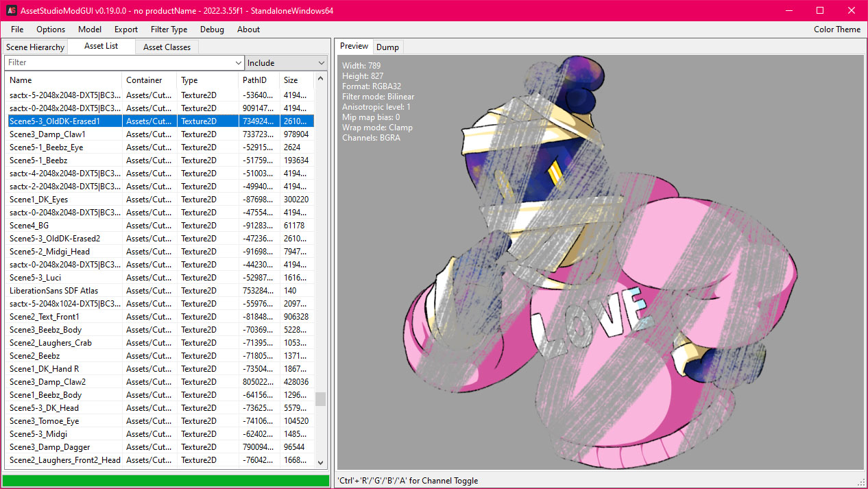
Task: Select Scene5-3_Midgi row
Action: [160, 434]
